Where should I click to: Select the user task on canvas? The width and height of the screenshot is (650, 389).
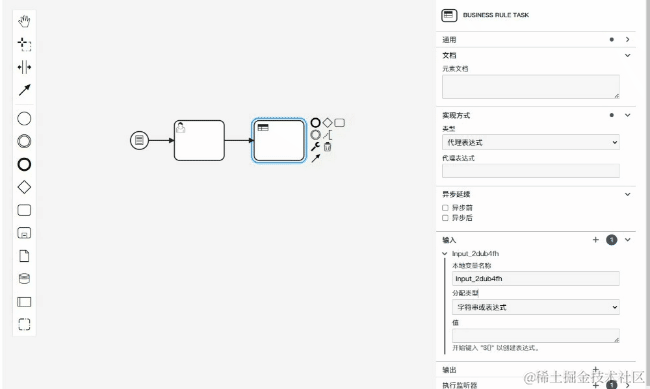tap(199, 140)
